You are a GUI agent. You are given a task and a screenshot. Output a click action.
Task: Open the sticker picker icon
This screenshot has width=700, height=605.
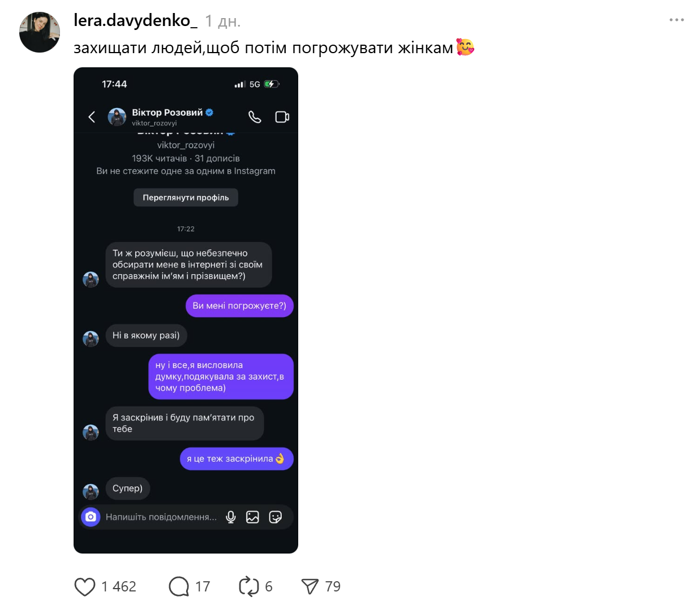[276, 517]
